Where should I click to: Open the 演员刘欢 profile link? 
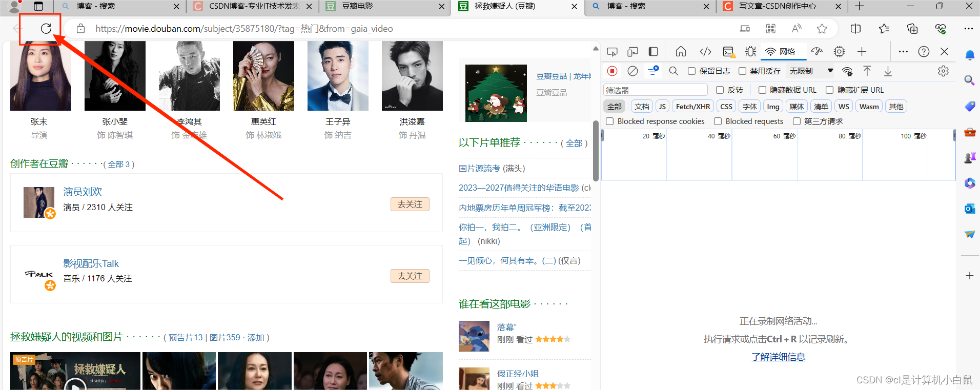(x=83, y=192)
